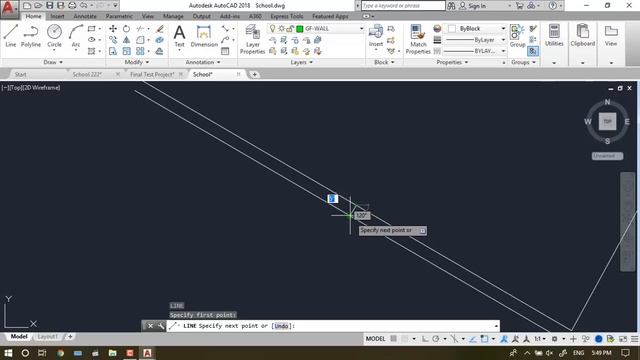Toggle snap mode in status bar

click(405, 339)
